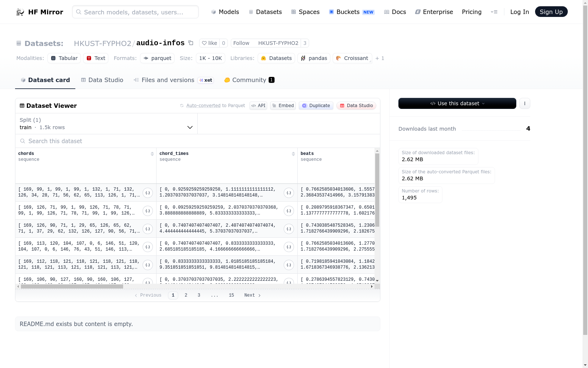Viewport: 588px width, 368px height.
Task: Focus the top search models field
Action: click(x=135, y=12)
